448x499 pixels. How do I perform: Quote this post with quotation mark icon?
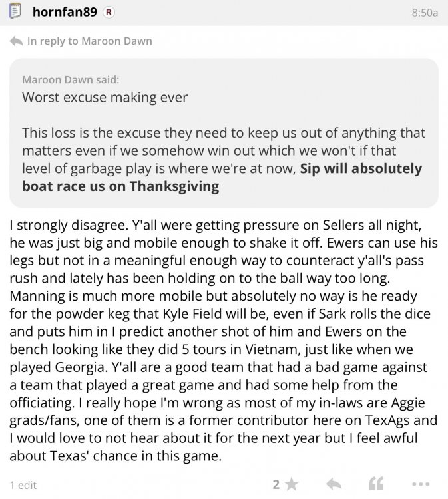coord(376,485)
